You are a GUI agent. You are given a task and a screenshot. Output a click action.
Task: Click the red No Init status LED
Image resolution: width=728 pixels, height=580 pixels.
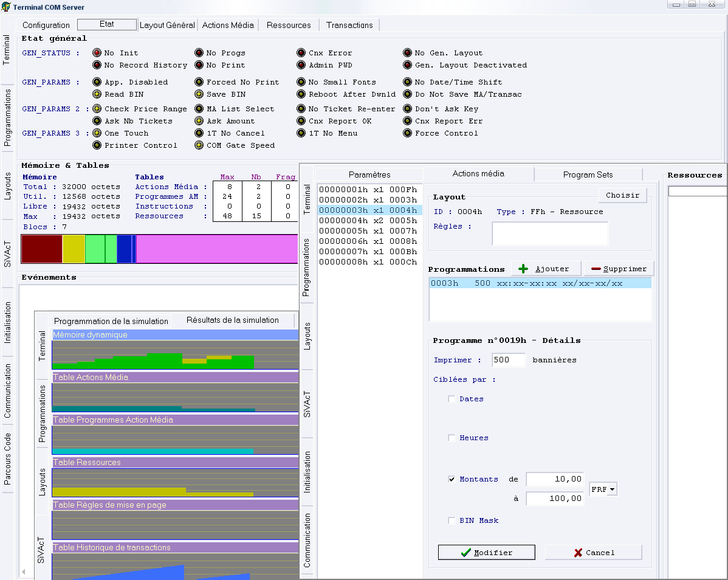pyautogui.click(x=97, y=54)
